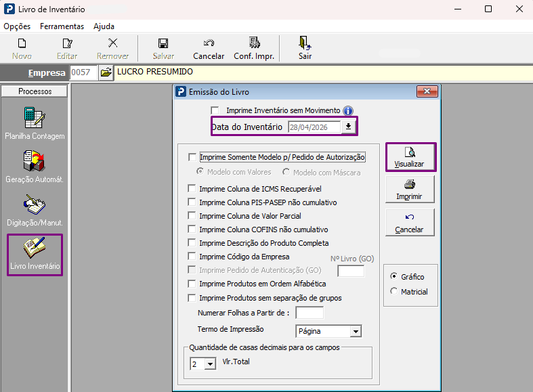Click the LUCRO PRESUMIDO company name

pos(155,72)
